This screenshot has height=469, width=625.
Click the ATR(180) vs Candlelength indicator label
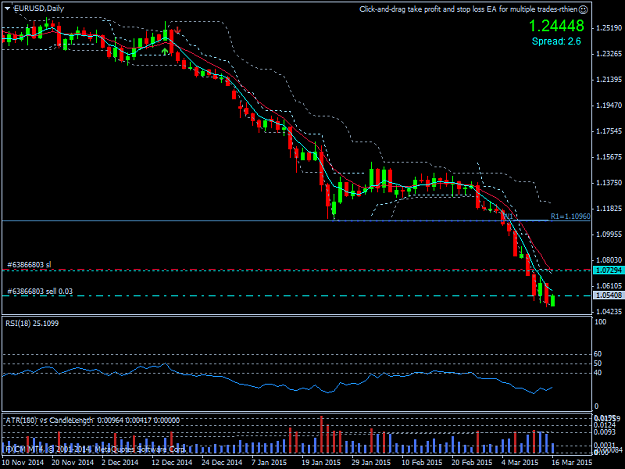92,420
